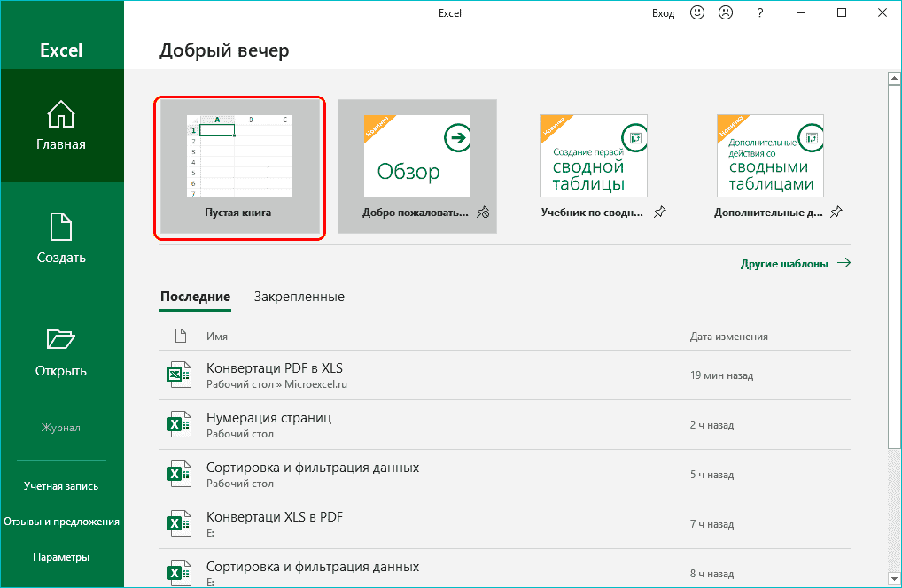The width and height of the screenshot is (902, 588).
Task: Click the document icon in the Имя column header
Action: pos(181,336)
